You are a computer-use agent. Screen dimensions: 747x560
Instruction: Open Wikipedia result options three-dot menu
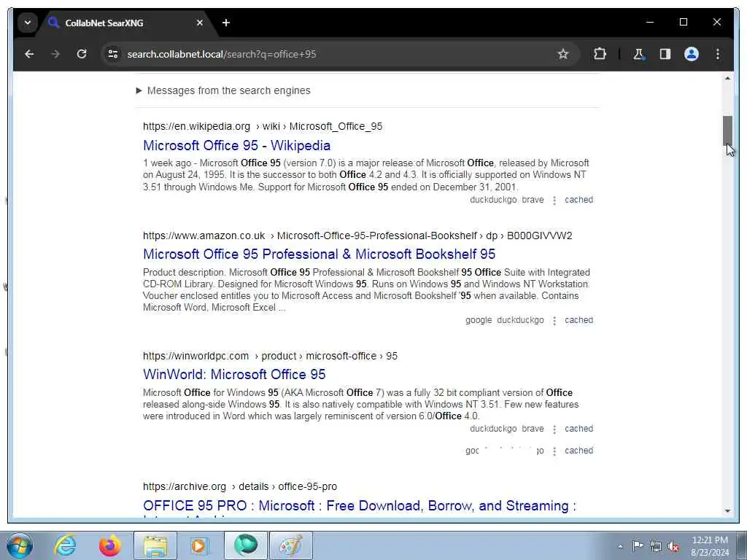[554, 201]
